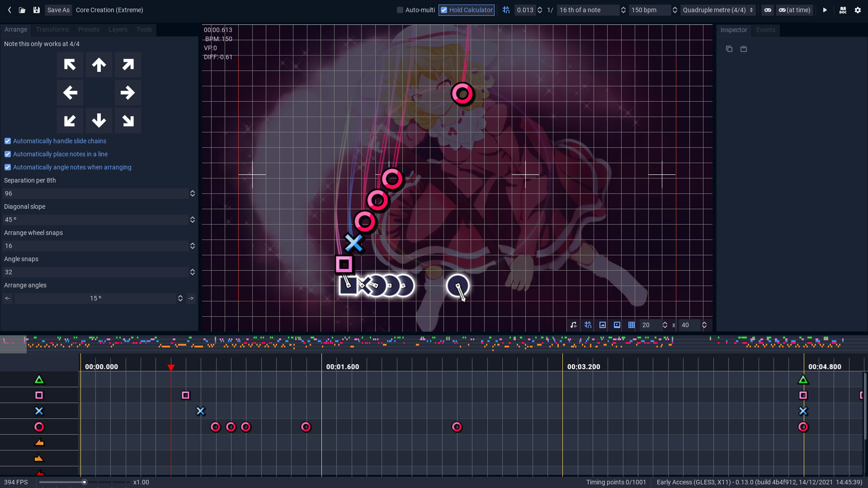Adjust the Arrange angles 15° stepper arrows
The width and height of the screenshot is (868, 488).
tap(180, 299)
